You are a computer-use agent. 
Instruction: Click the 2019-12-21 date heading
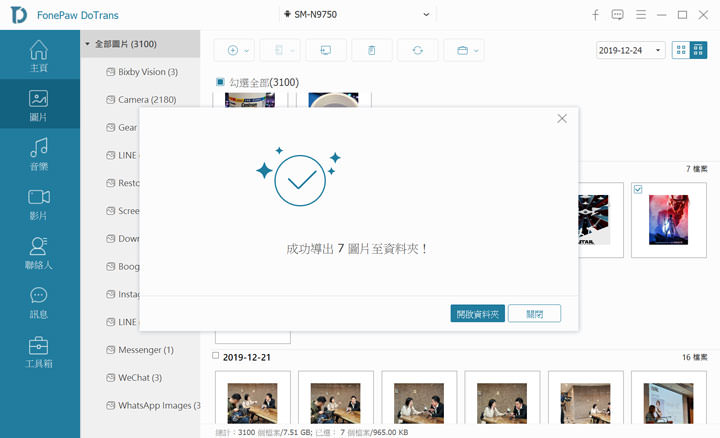247,357
